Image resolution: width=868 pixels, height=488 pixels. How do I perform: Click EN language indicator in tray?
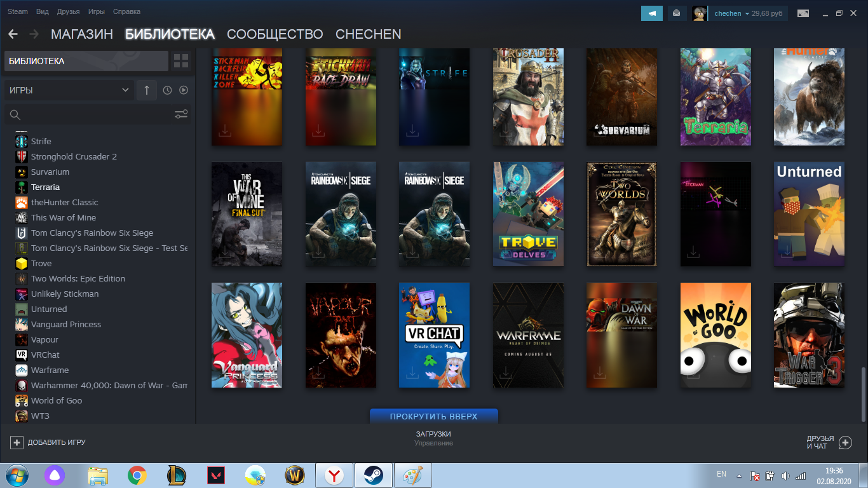click(721, 474)
